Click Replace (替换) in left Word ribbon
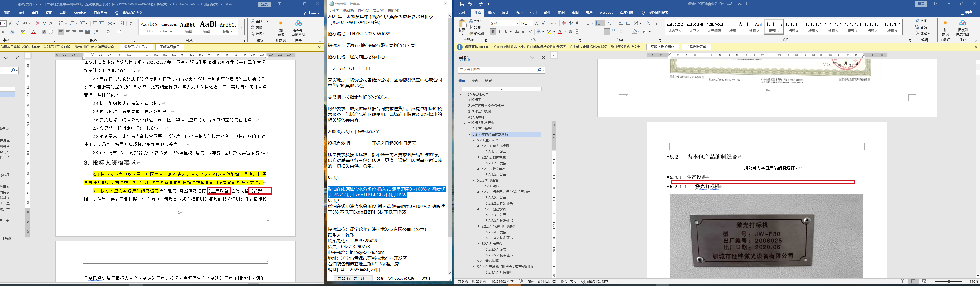980x286 pixels. tap(257, 27)
